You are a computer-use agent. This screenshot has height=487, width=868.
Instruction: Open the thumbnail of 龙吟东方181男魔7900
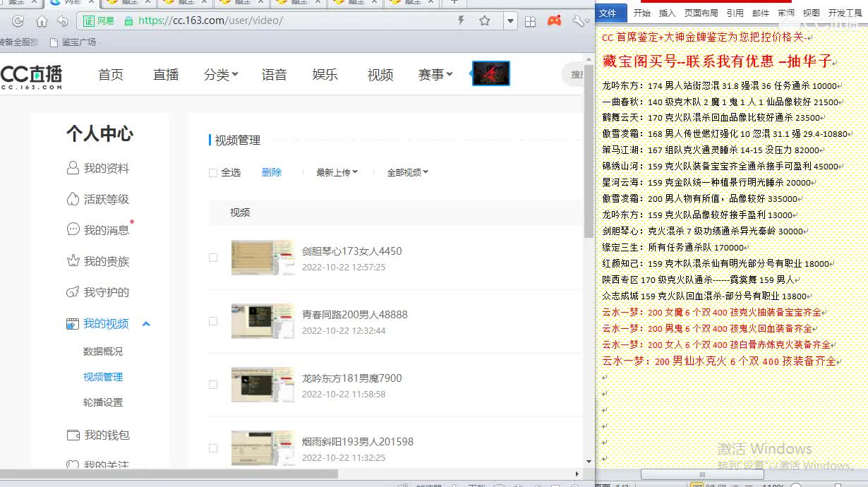pos(263,385)
